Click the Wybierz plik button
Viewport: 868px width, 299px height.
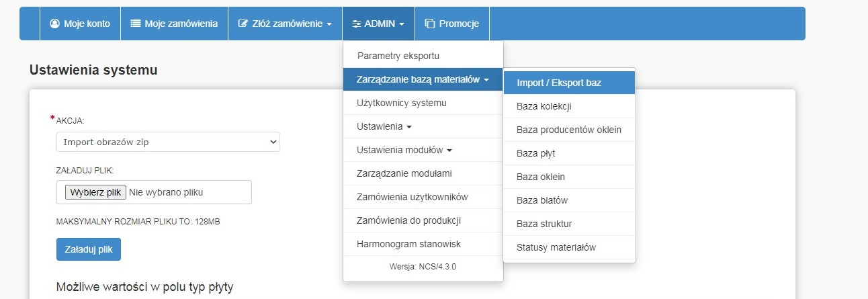tap(96, 192)
